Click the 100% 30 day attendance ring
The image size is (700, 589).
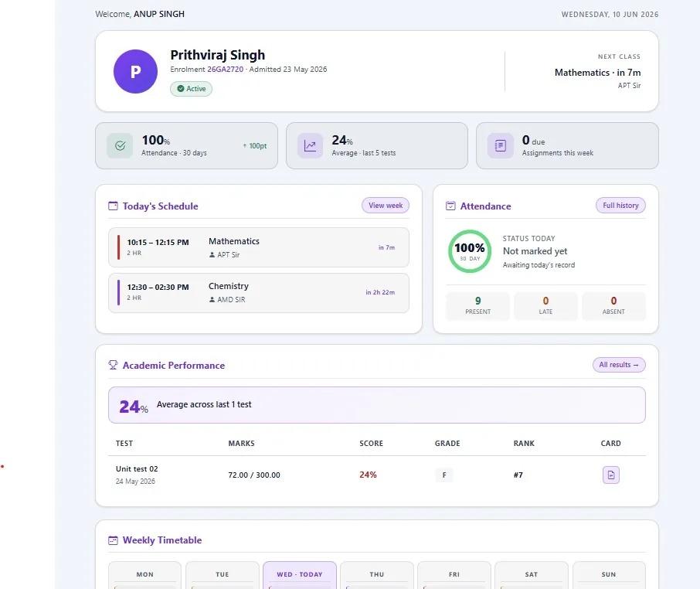pos(470,251)
